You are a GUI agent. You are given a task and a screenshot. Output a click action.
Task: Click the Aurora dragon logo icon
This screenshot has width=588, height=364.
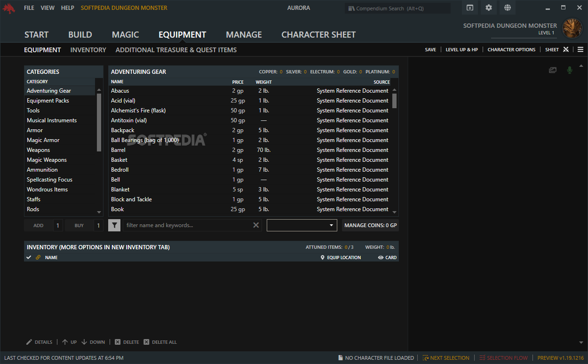(x=9, y=8)
